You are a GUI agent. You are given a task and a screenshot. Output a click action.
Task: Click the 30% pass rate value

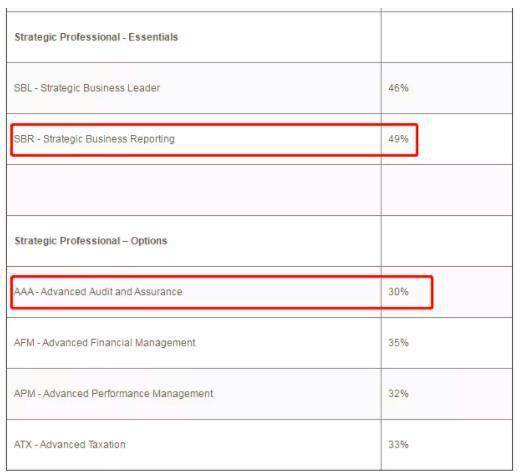click(398, 292)
